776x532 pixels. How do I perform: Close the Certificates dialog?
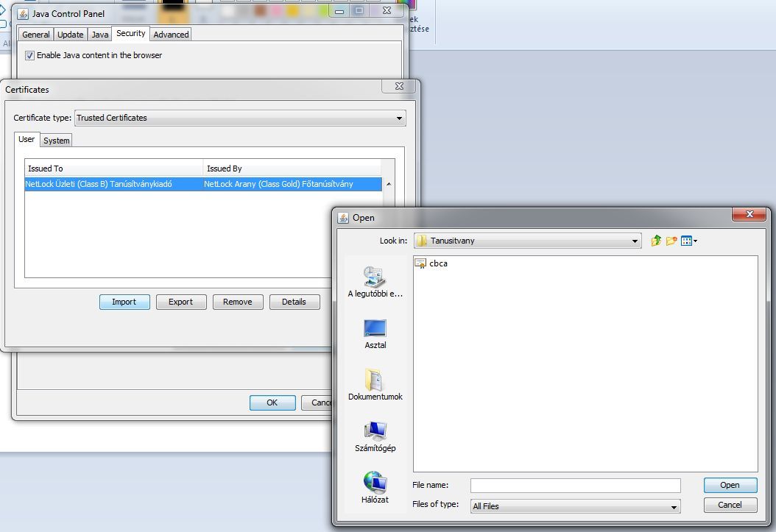[x=399, y=86]
